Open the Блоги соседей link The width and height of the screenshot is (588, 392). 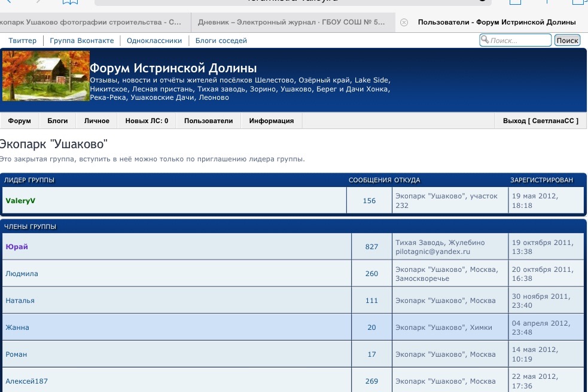(x=221, y=41)
